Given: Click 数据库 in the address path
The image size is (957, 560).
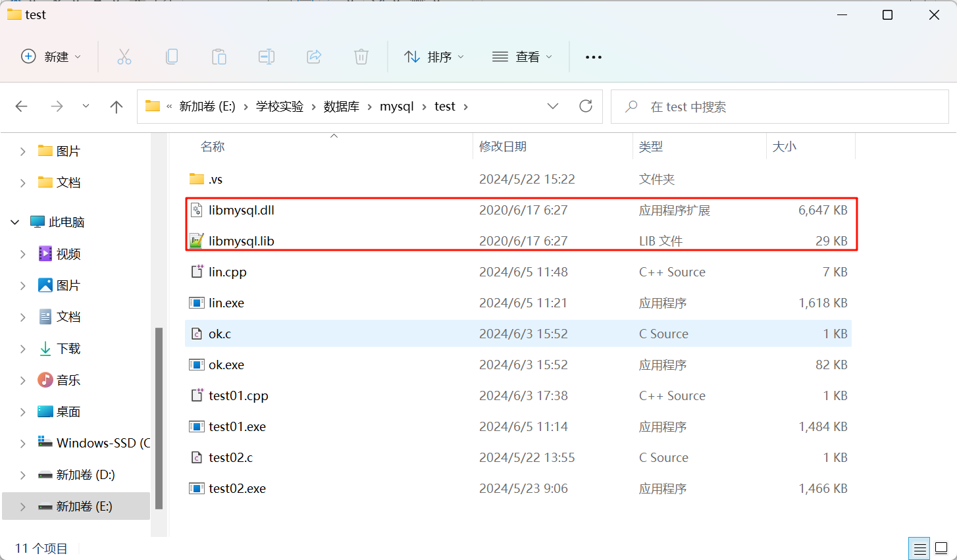Looking at the screenshot, I should click(342, 107).
